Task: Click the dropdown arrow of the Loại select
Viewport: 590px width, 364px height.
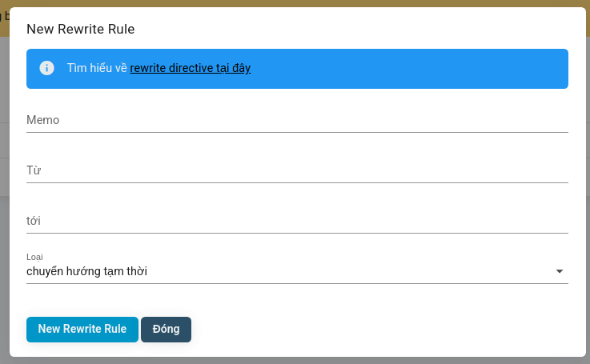Action: coord(560,271)
